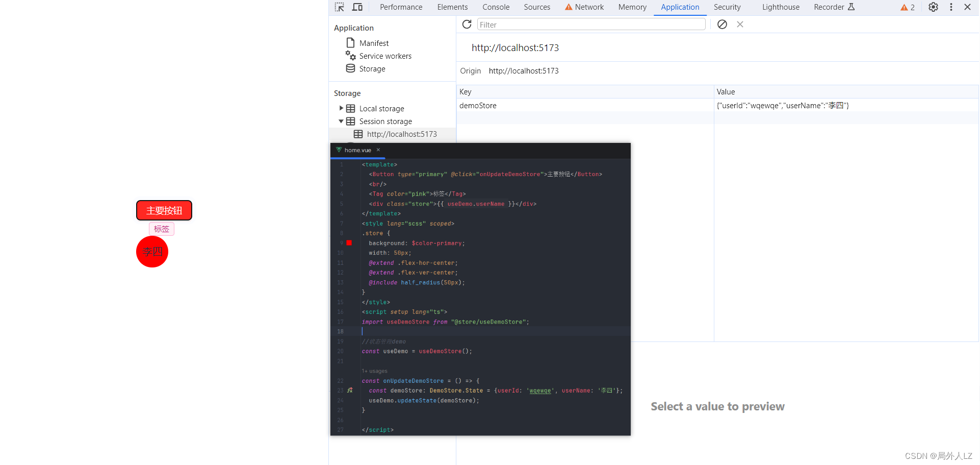Image resolution: width=980 pixels, height=465 pixels.
Task: Open the Lighthouse tab
Action: (x=781, y=7)
